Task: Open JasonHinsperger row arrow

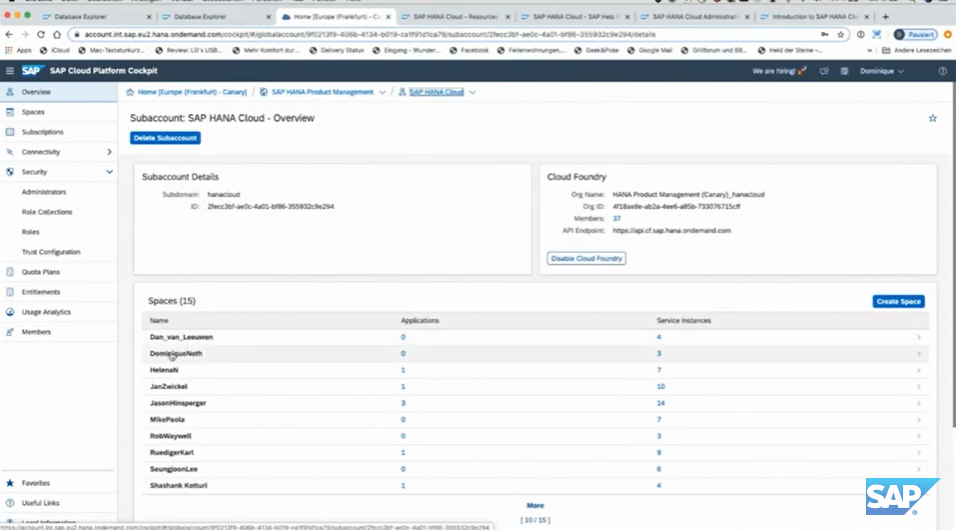Action: 919,403
